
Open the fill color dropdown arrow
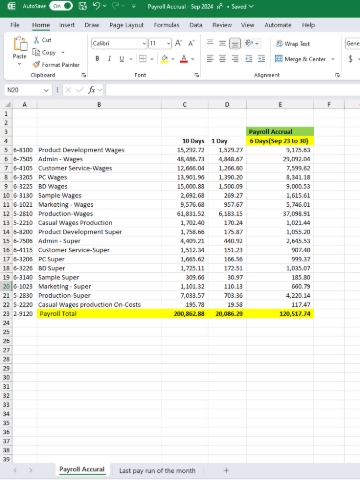(173, 59)
